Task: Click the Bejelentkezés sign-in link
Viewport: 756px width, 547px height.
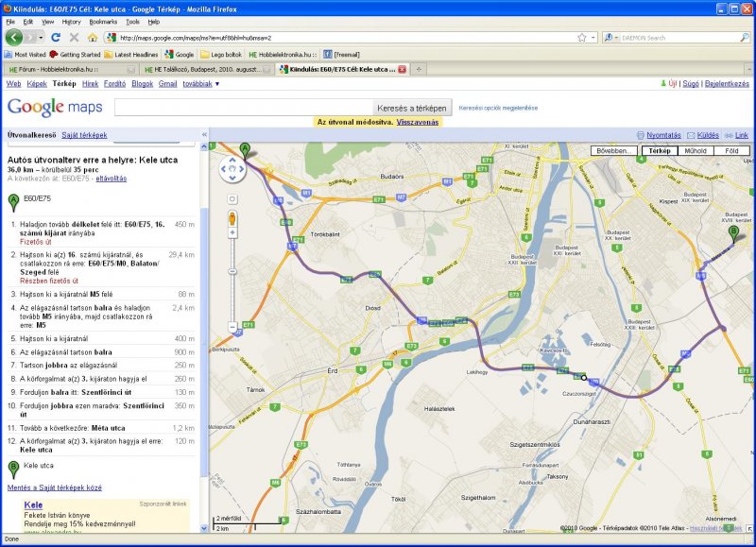Action: [727, 84]
